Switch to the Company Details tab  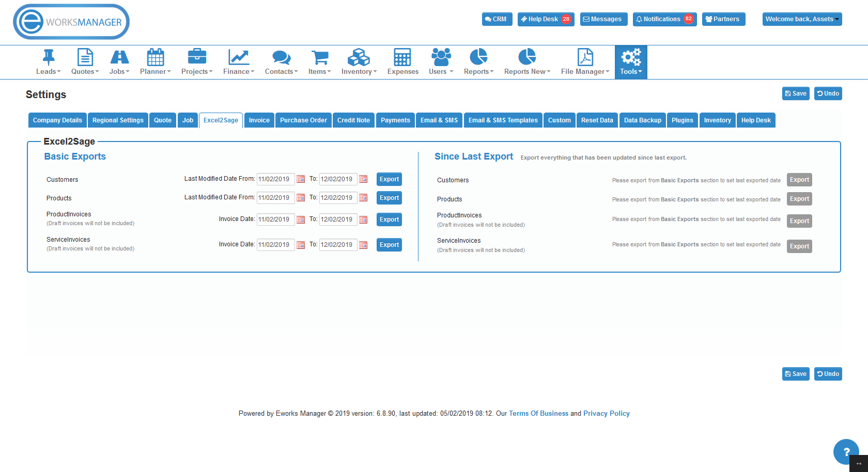click(57, 120)
